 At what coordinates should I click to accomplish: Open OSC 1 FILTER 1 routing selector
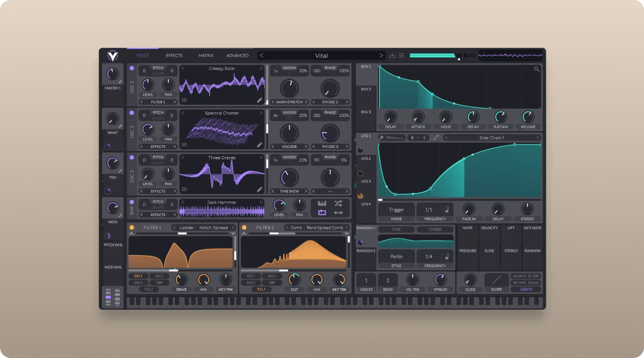(x=158, y=102)
